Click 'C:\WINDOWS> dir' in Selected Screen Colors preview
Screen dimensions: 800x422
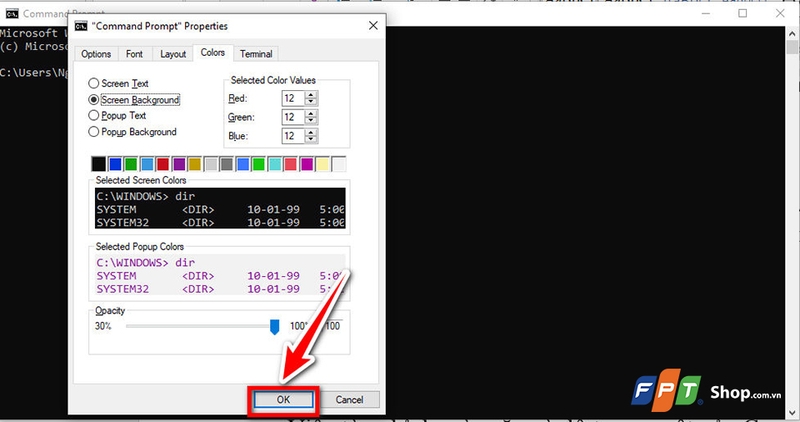coord(145,196)
